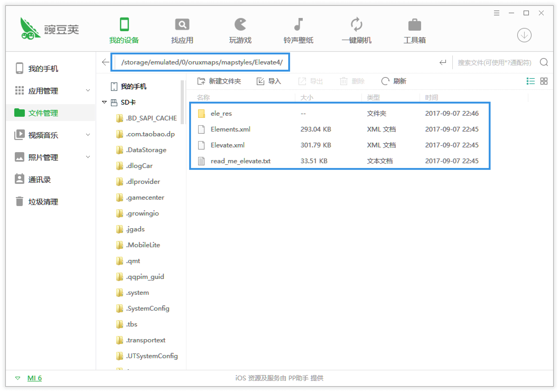Click the file search input field
The image size is (559, 392).
[494, 63]
